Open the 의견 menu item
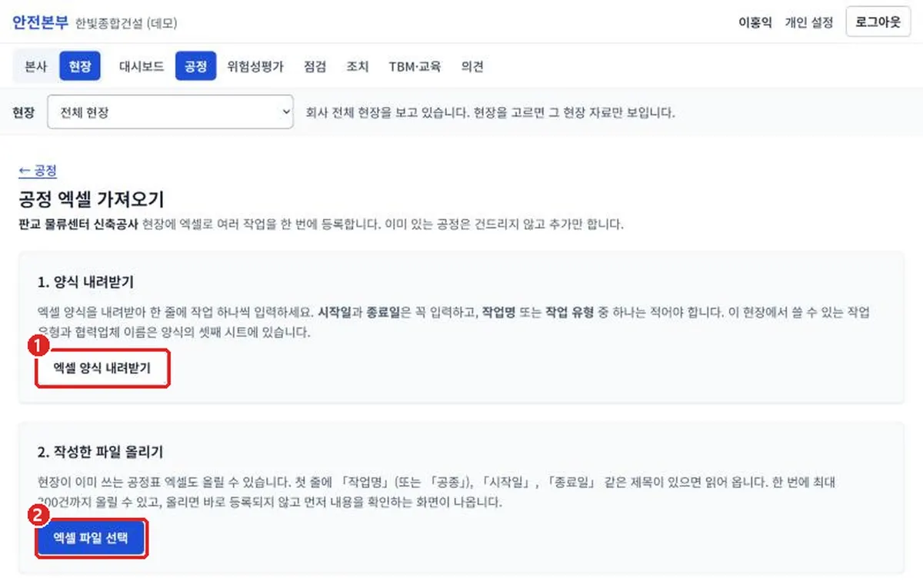 tap(472, 67)
